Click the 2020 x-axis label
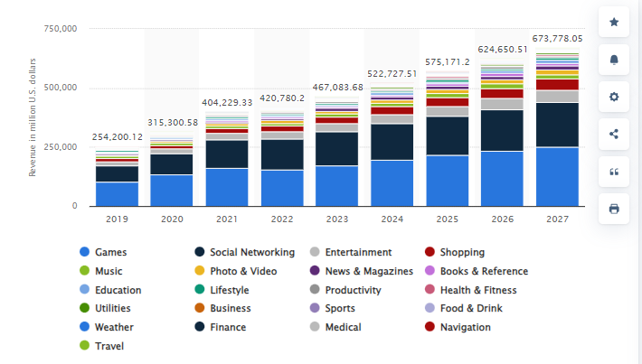Viewport: 642px width, 364px height. click(172, 219)
